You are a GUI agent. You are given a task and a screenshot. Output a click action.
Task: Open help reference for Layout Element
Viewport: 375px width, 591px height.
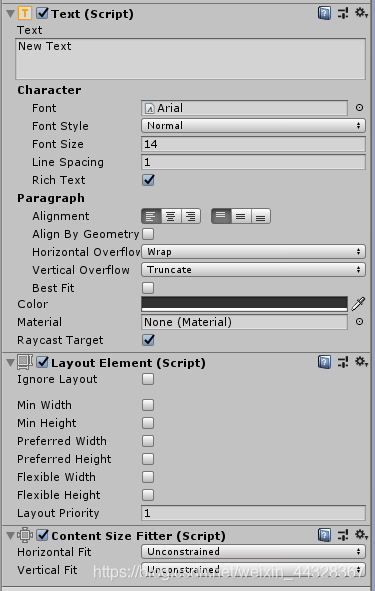click(x=324, y=362)
